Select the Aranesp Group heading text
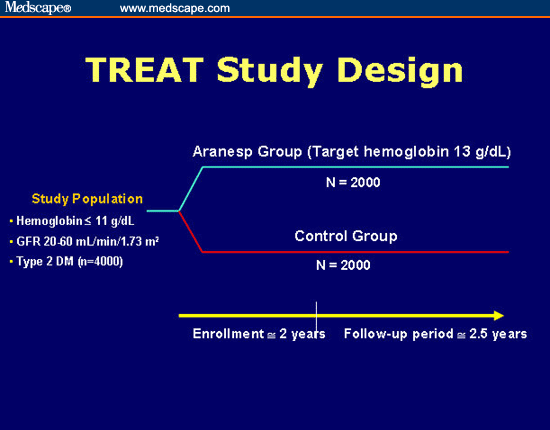The image size is (550, 430). (352, 152)
